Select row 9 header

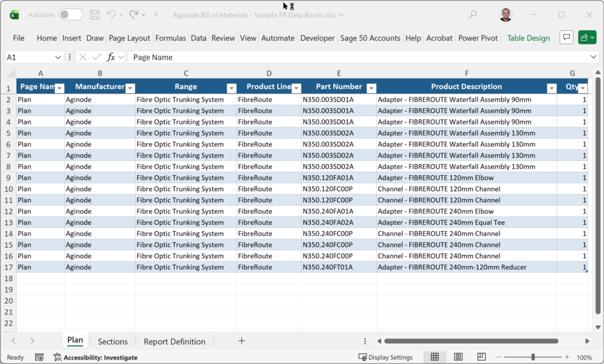8,178
